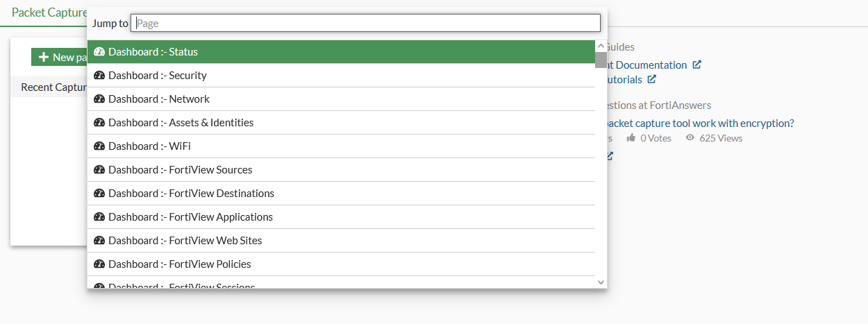This screenshot has height=324, width=868.
Task: Click the gauge icon beside Dashboard Status
Action: [x=99, y=52]
